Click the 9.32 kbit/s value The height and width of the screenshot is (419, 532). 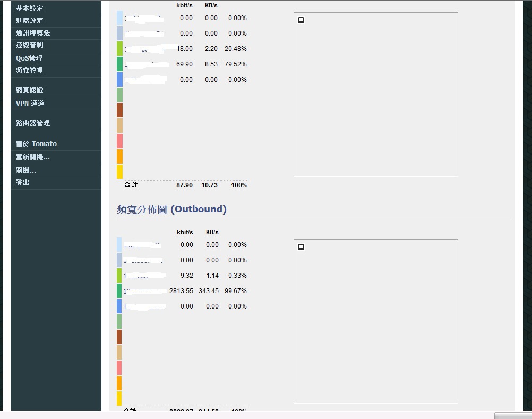click(x=186, y=276)
